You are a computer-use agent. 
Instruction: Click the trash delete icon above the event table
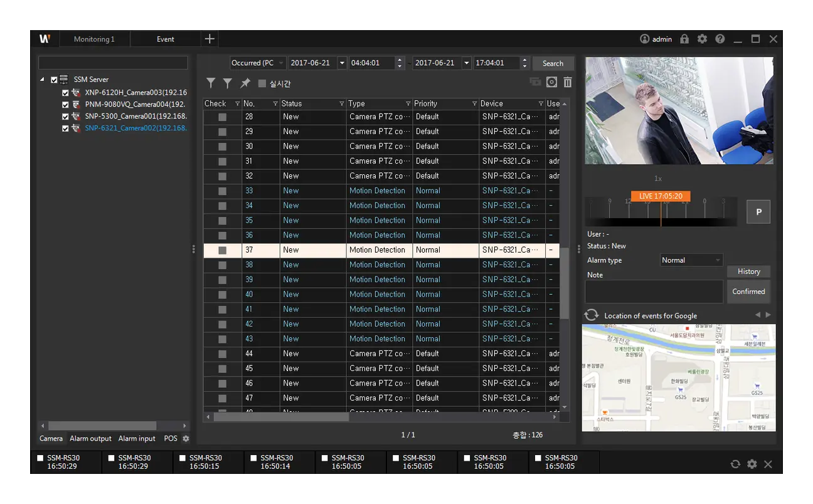[568, 82]
